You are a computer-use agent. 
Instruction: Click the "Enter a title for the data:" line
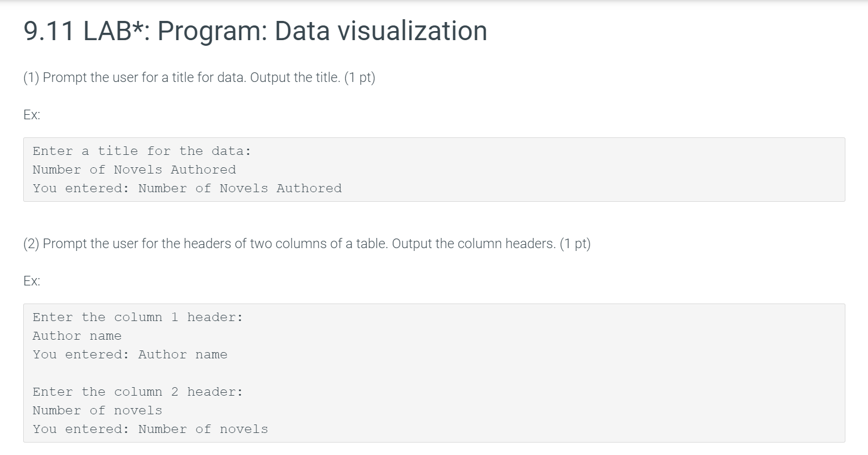(x=141, y=151)
